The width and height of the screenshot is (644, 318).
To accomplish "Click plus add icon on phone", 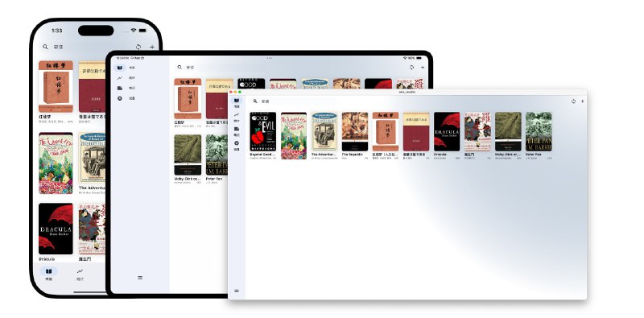I will click(x=152, y=47).
